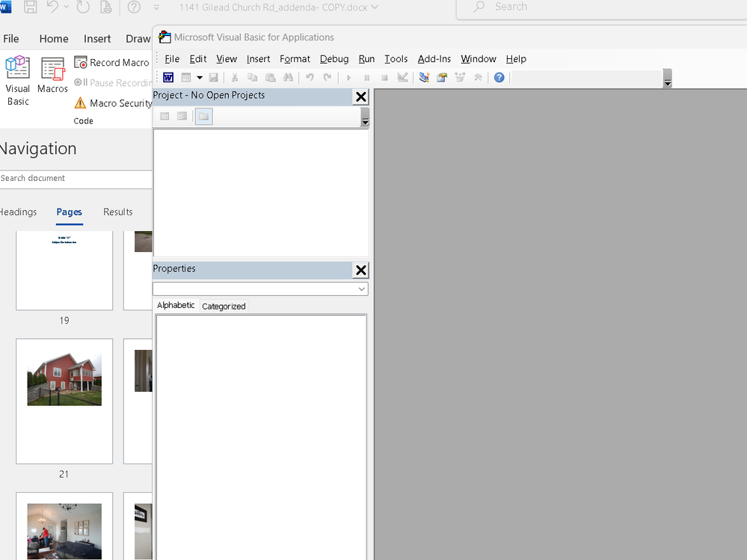This screenshot has width=747, height=560.
Task: Toggle Folders in the Project explorer
Action: coord(203,116)
